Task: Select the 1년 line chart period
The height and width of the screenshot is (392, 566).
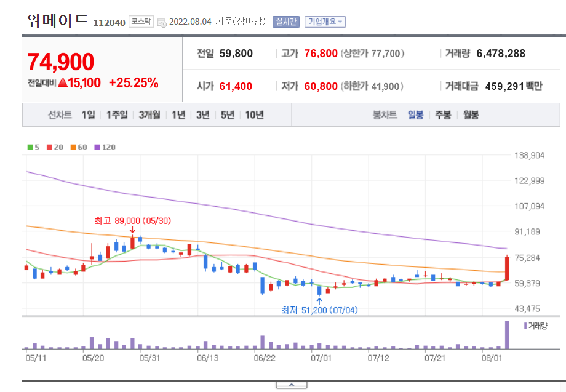Action: click(x=178, y=115)
